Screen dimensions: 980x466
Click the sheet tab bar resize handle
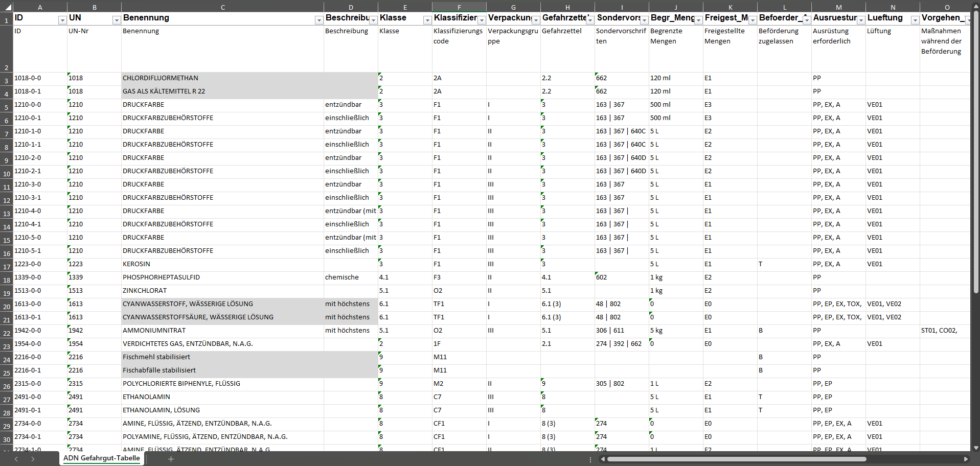tap(590, 459)
